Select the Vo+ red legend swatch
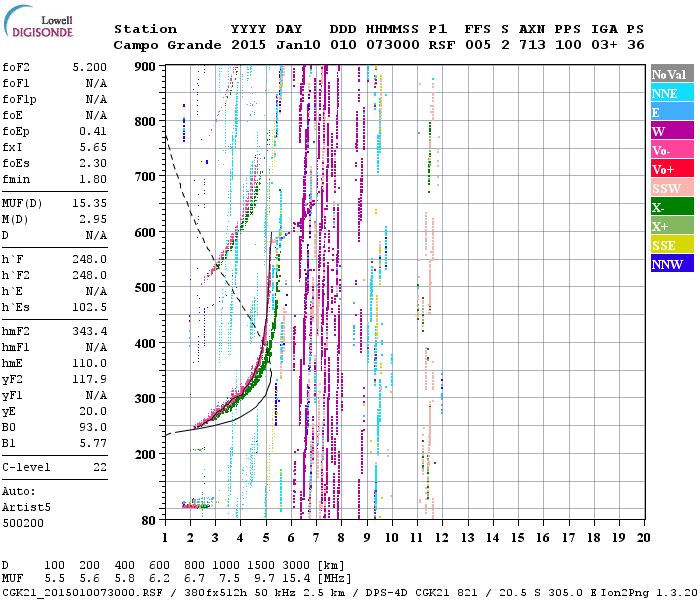Viewport: 700px width, 600px height. (x=672, y=169)
